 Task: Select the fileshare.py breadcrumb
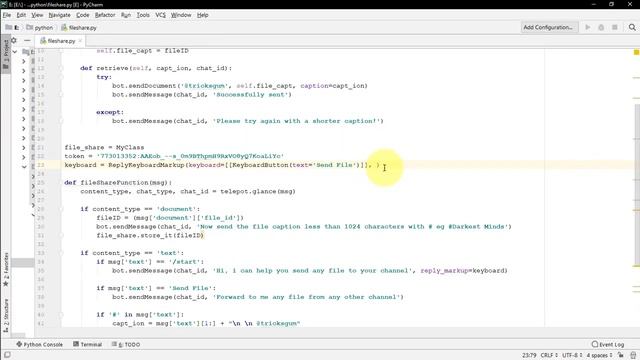pos(79,28)
